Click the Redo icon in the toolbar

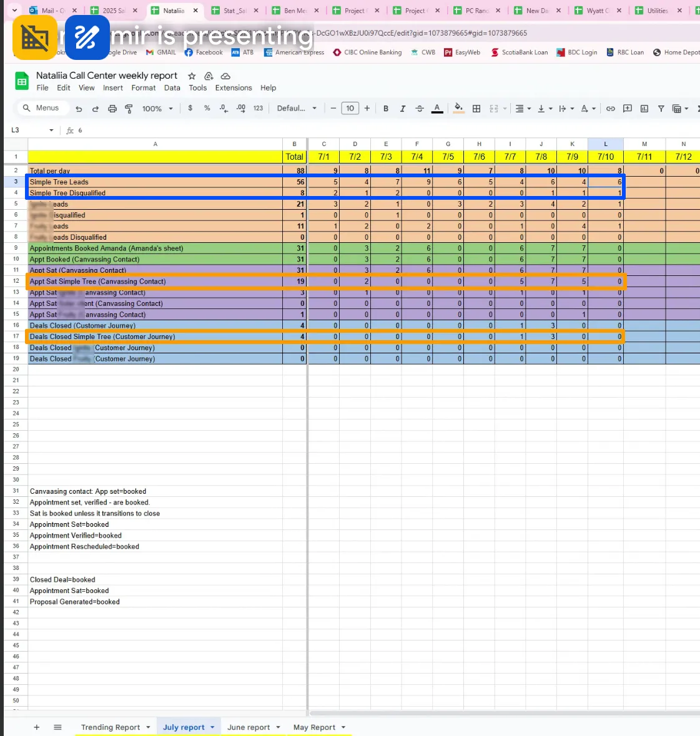(96, 109)
